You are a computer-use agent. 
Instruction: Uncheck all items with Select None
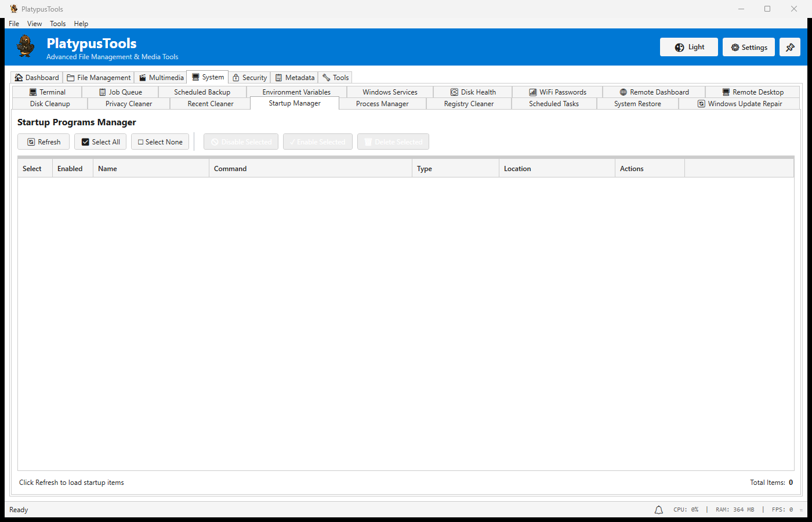tap(160, 142)
